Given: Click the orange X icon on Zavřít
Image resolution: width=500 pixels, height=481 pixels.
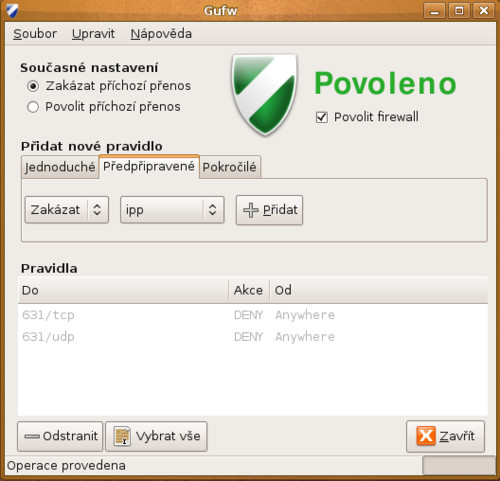Looking at the screenshot, I should point(426,436).
